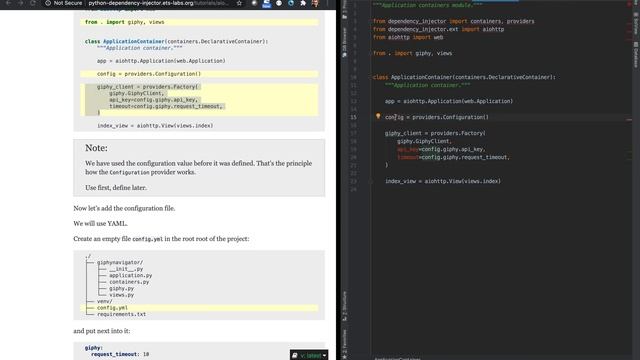Open the SciView tool window on right edge

[636, 24]
